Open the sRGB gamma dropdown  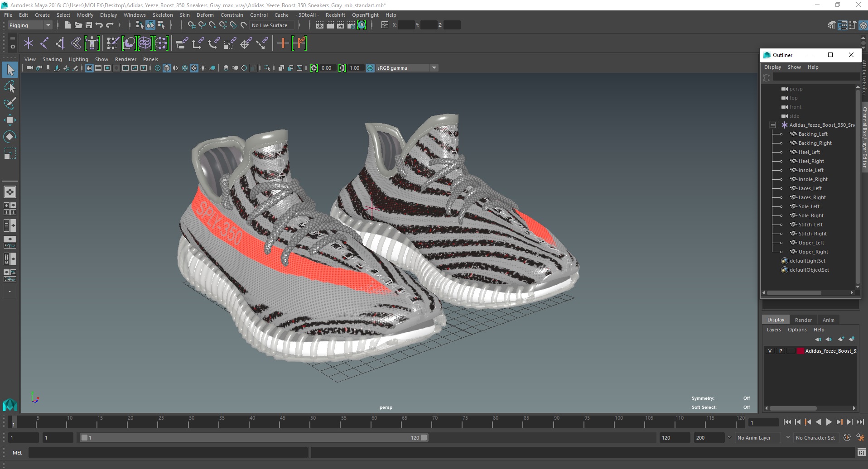click(407, 68)
